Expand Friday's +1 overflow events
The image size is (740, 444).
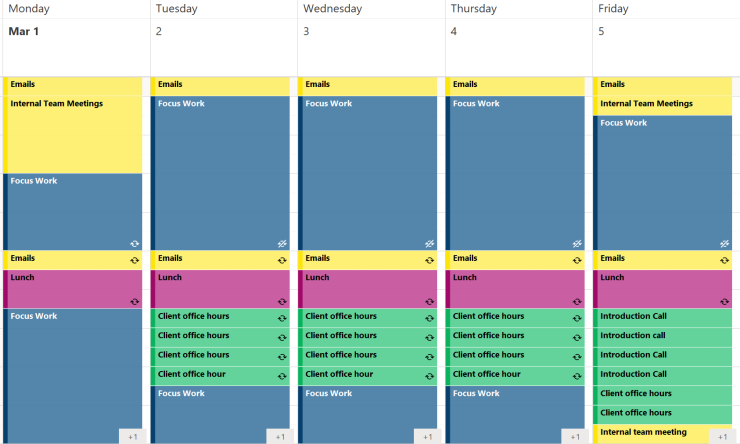pyautogui.click(x=722, y=436)
